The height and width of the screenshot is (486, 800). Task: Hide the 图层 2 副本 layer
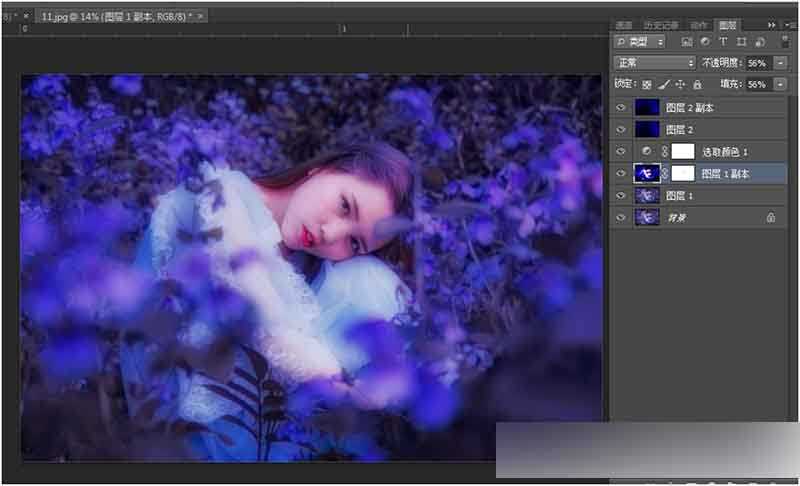pyautogui.click(x=621, y=108)
